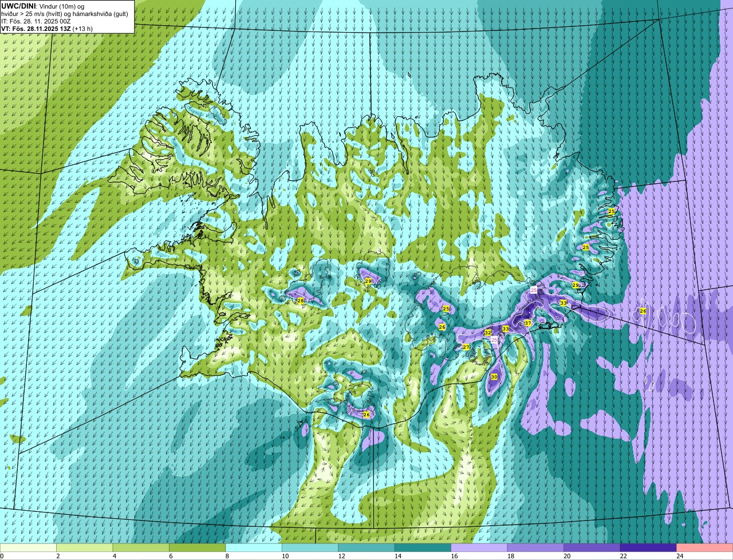Pick the light green 2–4 legend swatch
The height and width of the screenshot is (560, 733).
point(85,547)
